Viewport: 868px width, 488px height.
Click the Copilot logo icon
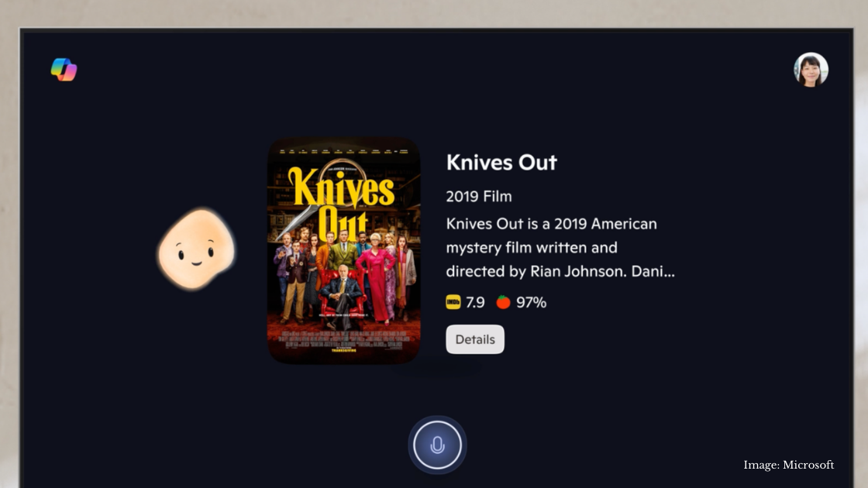64,70
